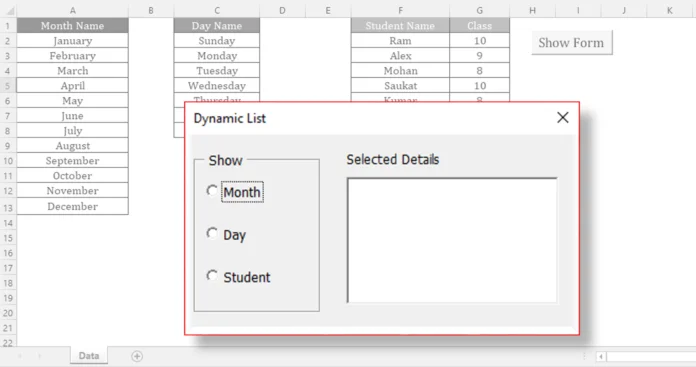Select the Day radio option
Viewport: 696px width, 367px height.
212,233
